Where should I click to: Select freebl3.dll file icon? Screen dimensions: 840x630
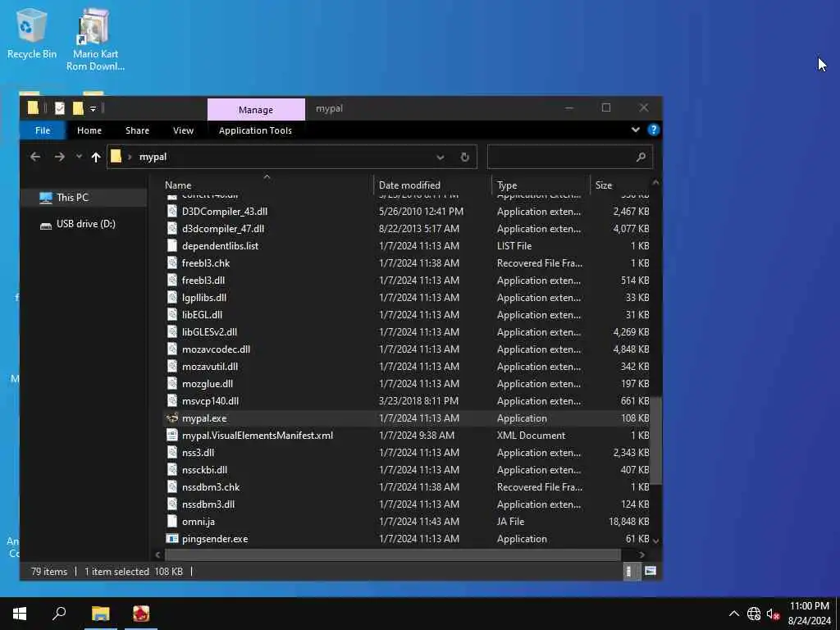[172, 281]
